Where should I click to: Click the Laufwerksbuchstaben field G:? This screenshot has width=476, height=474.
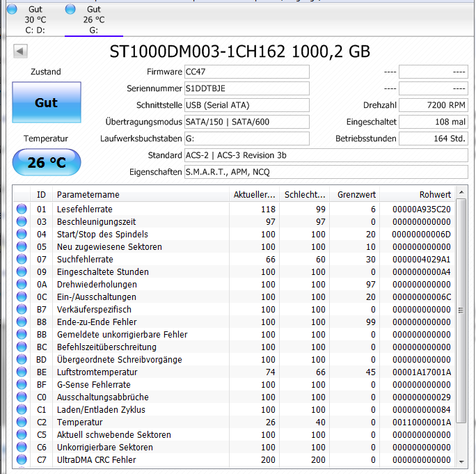[247, 139]
